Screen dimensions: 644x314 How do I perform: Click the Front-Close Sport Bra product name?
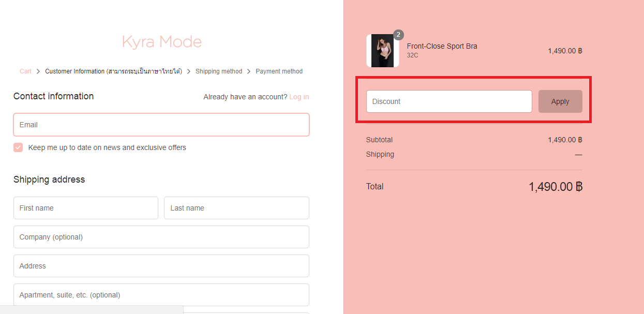tap(442, 46)
